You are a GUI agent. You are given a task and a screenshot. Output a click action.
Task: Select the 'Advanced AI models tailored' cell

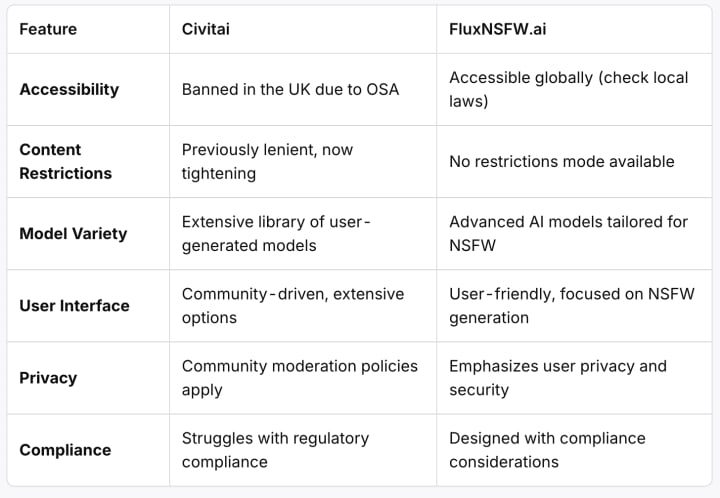pos(568,233)
